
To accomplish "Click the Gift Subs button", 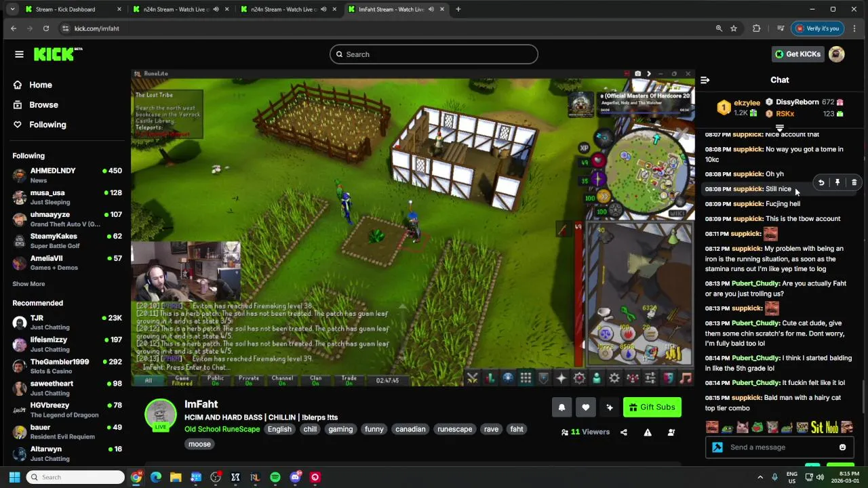I will [x=652, y=407].
